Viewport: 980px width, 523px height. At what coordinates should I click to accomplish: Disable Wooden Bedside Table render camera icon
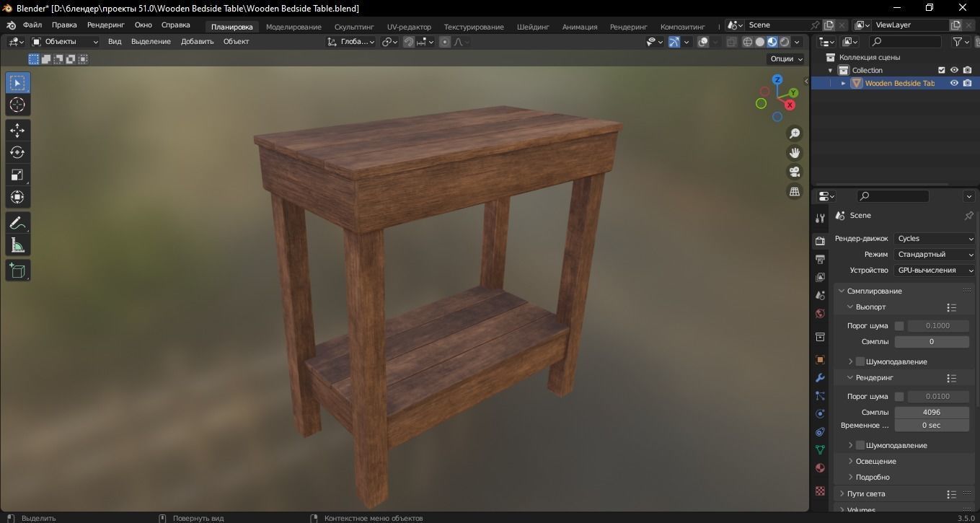point(967,83)
